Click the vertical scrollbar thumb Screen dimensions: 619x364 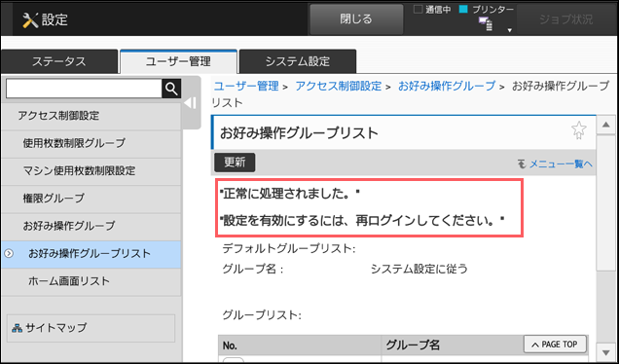[606, 202]
